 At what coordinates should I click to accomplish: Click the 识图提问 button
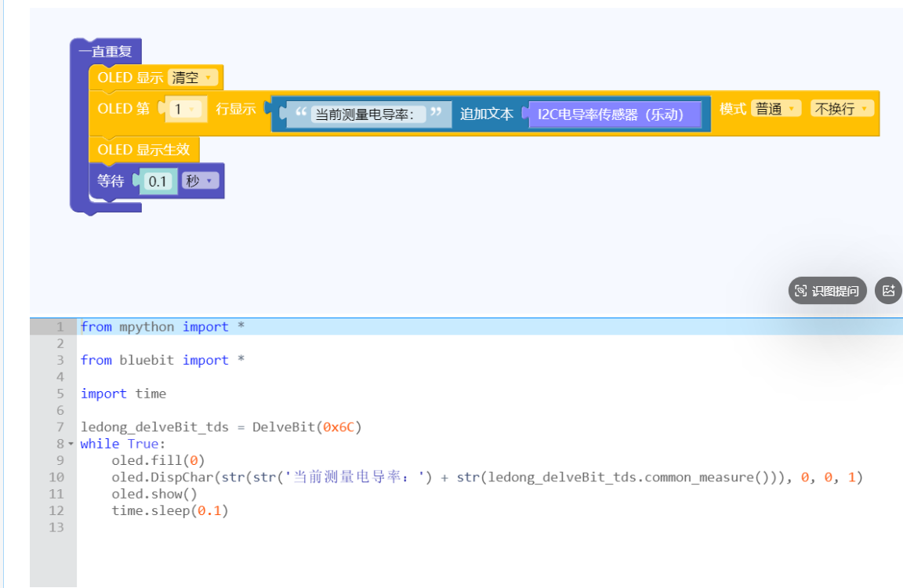tap(827, 291)
